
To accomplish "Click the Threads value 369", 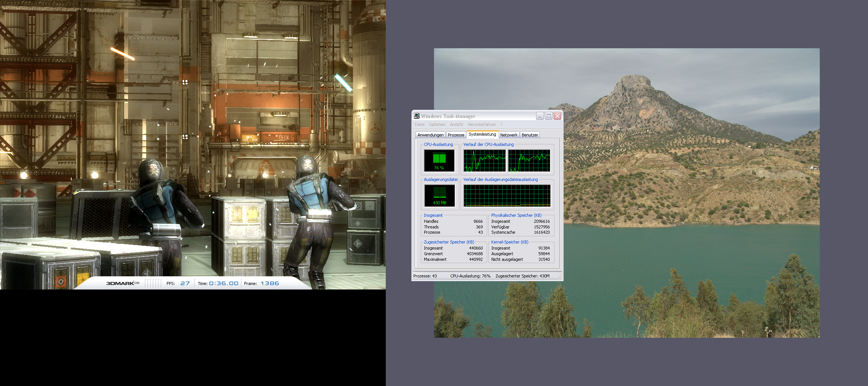I will [x=479, y=227].
